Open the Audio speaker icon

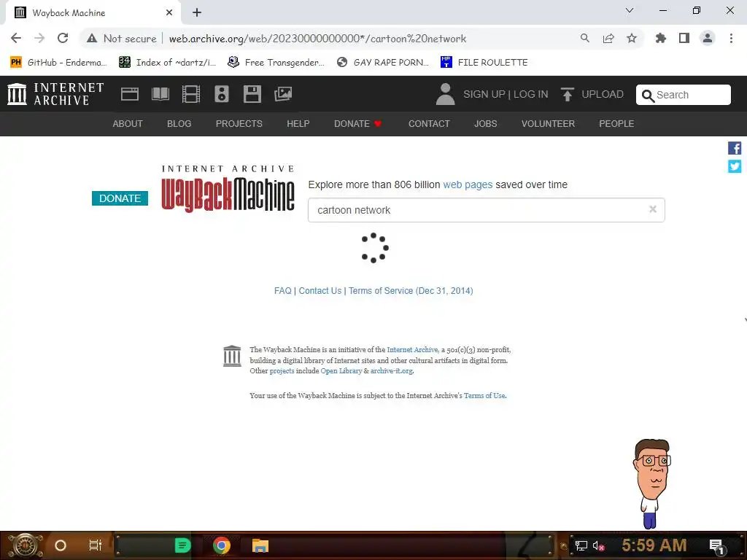click(x=222, y=94)
